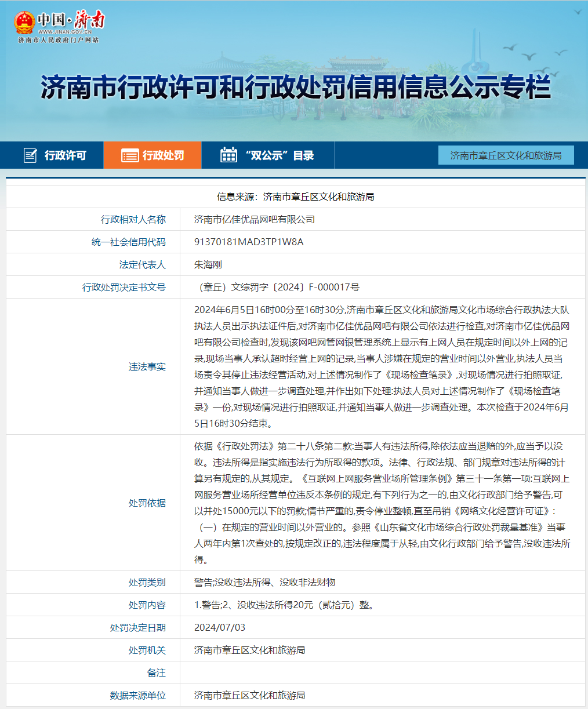Click the 处罚内容 label

[x=147, y=605]
